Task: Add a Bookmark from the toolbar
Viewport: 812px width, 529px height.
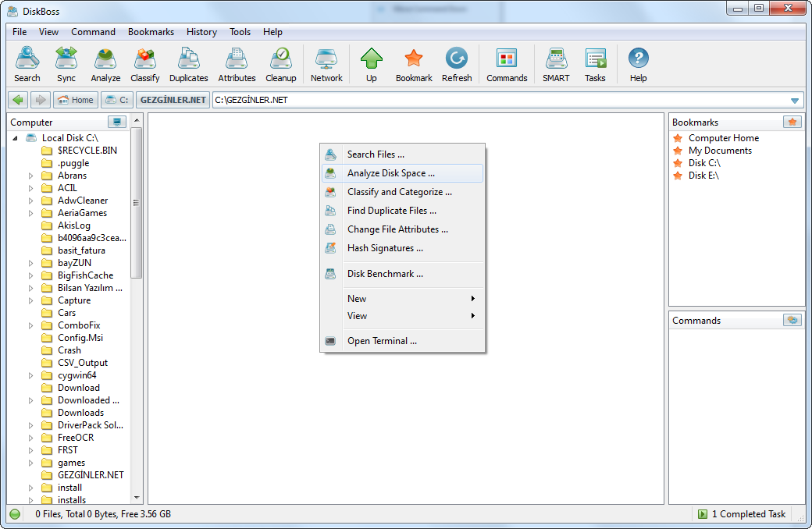Action: [x=414, y=65]
